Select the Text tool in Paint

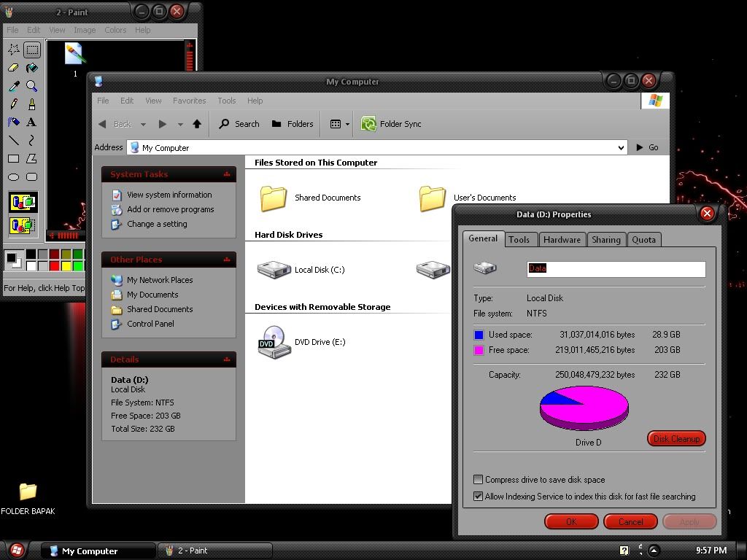[x=32, y=122]
